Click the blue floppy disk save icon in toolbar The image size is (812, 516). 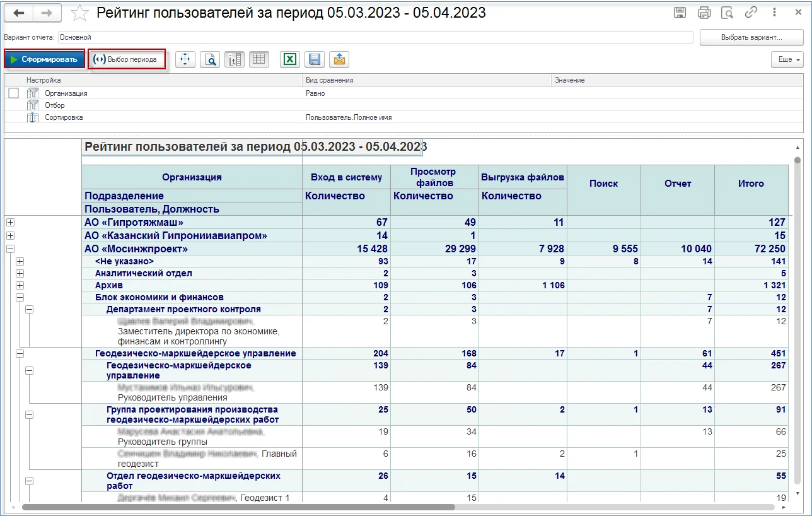(315, 59)
